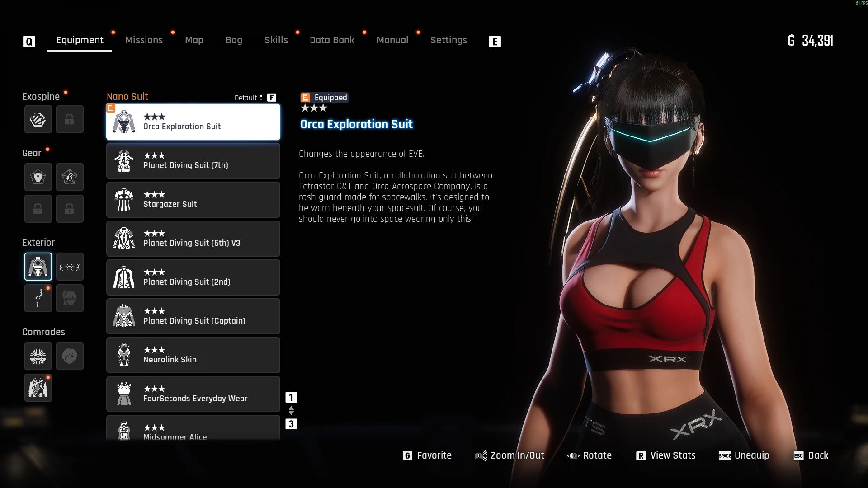Click the SPACE key Unequip icon
The image size is (868, 488).
point(725,455)
